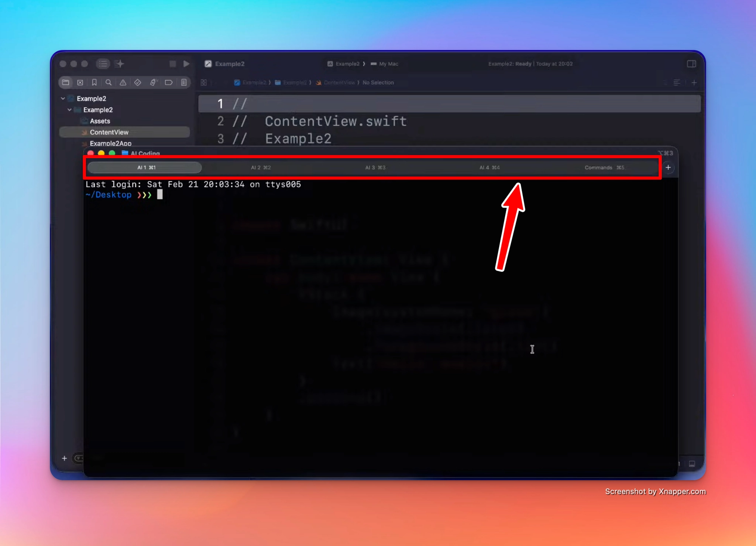The image size is (756, 546).
Task: Switch to the Commands terminal tab
Action: pyautogui.click(x=604, y=167)
